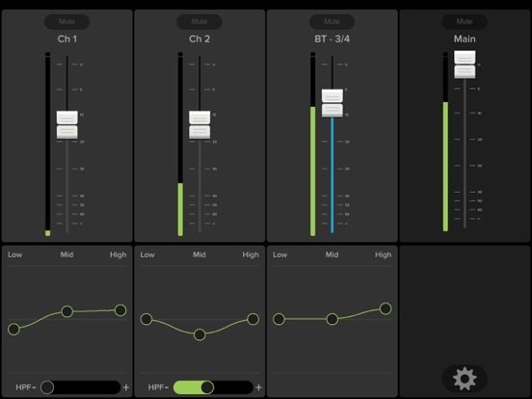
Task: Select Ch 2 High EQ point
Action: tap(253, 319)
